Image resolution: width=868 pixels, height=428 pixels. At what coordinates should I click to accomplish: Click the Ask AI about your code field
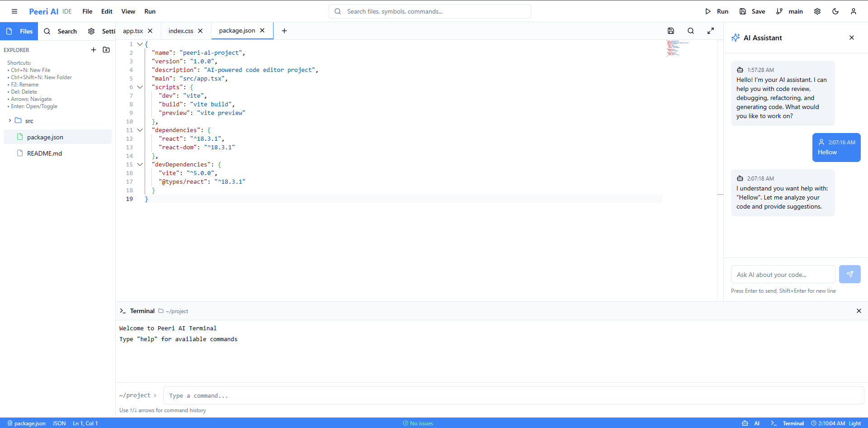pyautogui.click(x=783, y=275)
